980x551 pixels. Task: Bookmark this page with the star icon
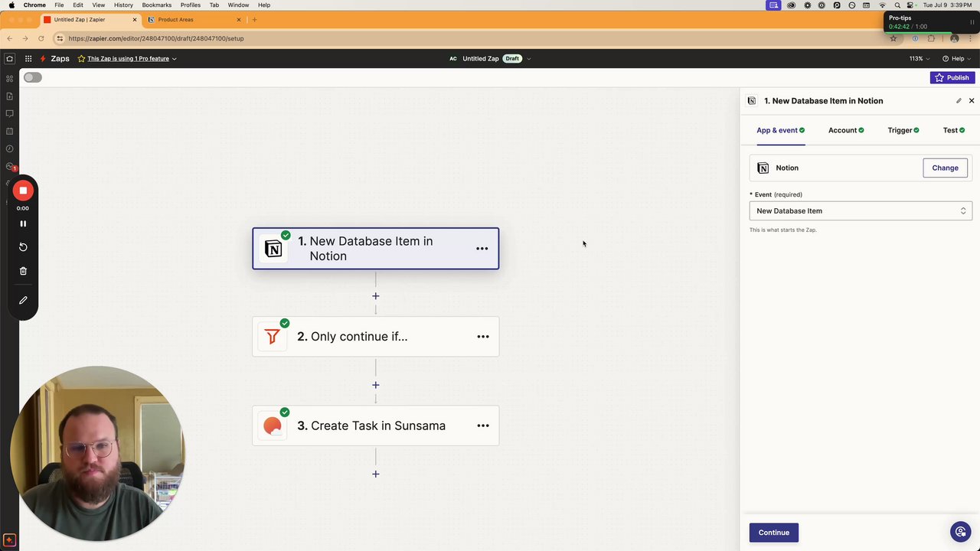[x=893, y=38]
